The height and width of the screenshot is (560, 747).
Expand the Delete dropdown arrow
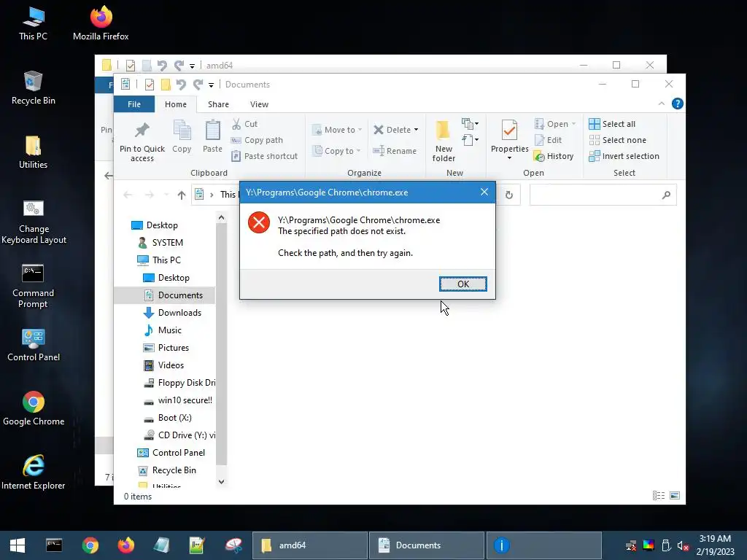coord(416,130)
